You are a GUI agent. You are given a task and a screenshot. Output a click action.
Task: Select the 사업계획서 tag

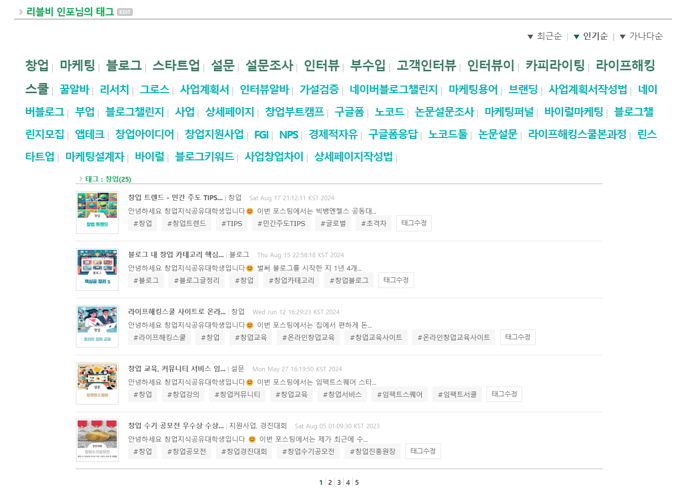point(204,89)
